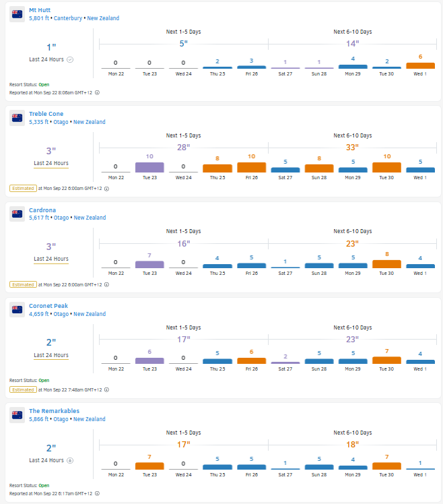Click the info icon after Treble Cone's estimated time
The width and height of the screenshot is (443, 504).
(x=106, y=189)
